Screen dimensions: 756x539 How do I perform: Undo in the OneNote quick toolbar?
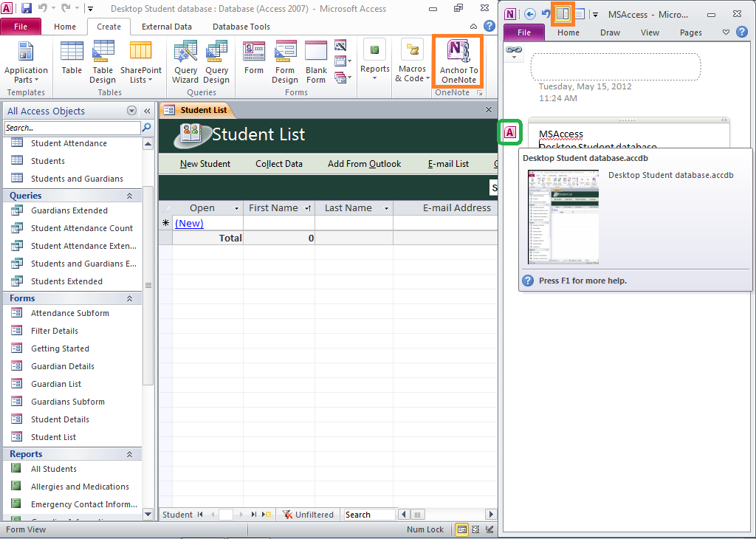(x=546, y=14)
